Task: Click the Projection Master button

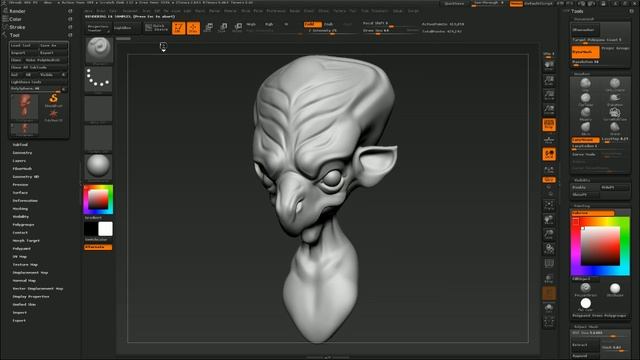Action: (98, 28)
